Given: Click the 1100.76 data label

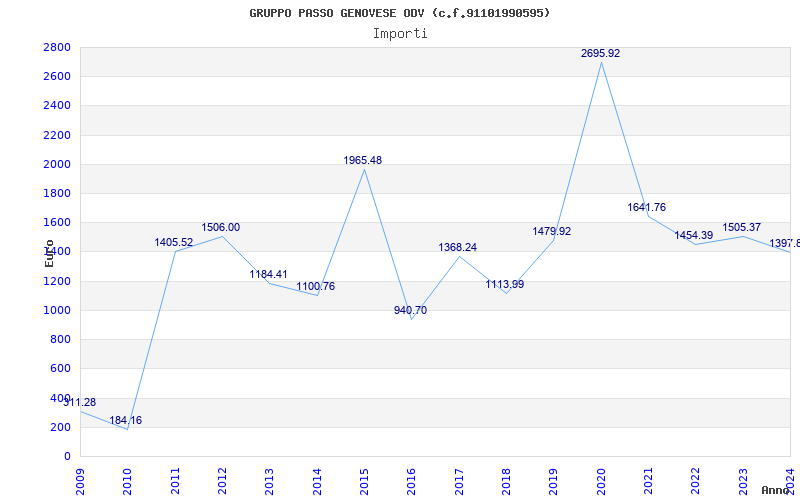Looking at the screenshot, I should (x=316, y=286).
